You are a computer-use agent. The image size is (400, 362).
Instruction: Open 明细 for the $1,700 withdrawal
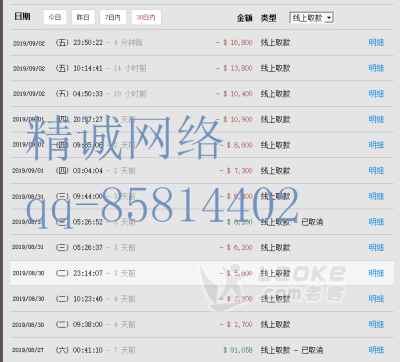coord(376,324)
